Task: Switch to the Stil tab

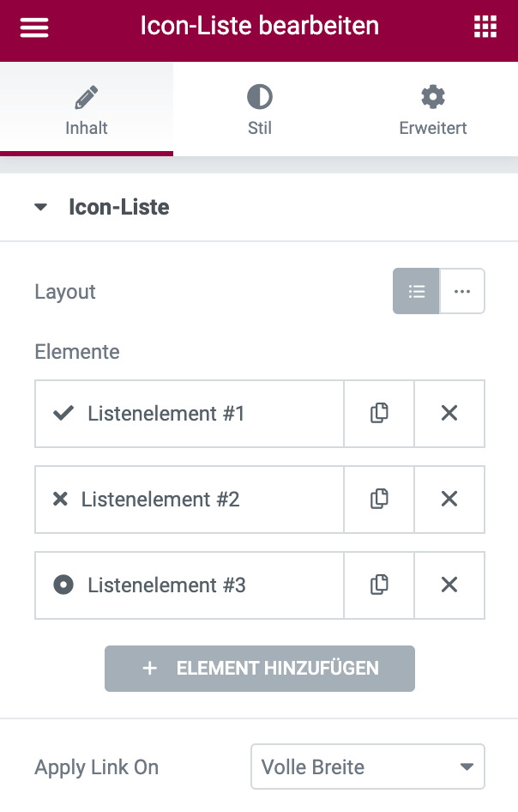Action: [x=259, y=109]
